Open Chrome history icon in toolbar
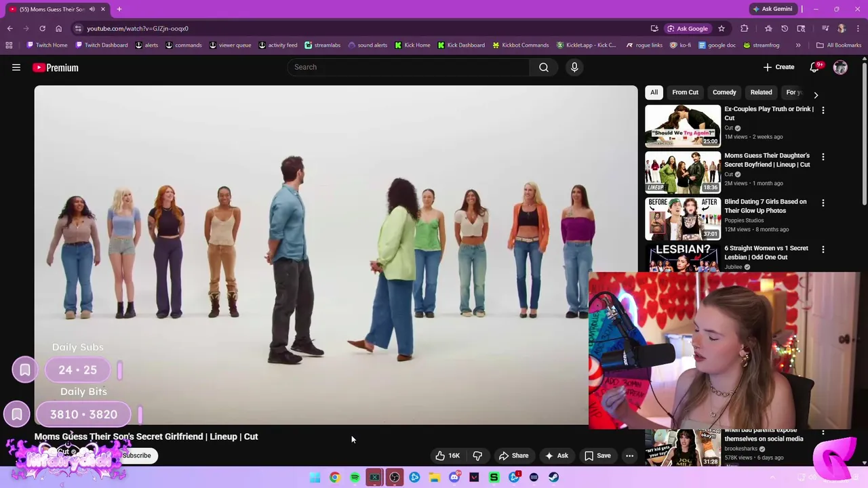This screenshot has height=488, width=868. point(785,28)
